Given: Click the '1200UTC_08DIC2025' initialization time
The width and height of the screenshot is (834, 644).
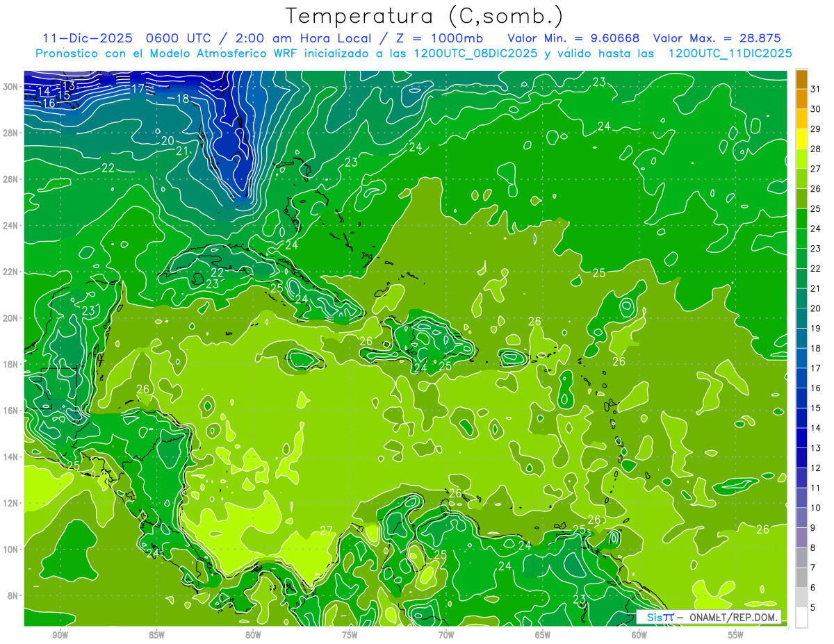Looking at the screenshot, I should 474,53.
